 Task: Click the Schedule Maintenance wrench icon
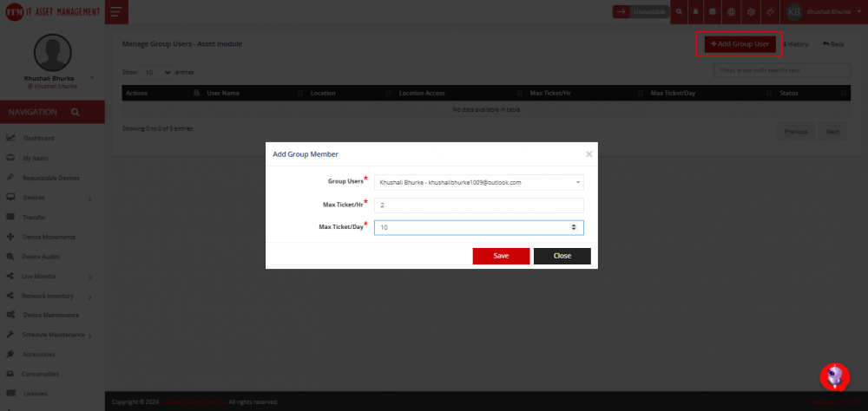point(10,335)
